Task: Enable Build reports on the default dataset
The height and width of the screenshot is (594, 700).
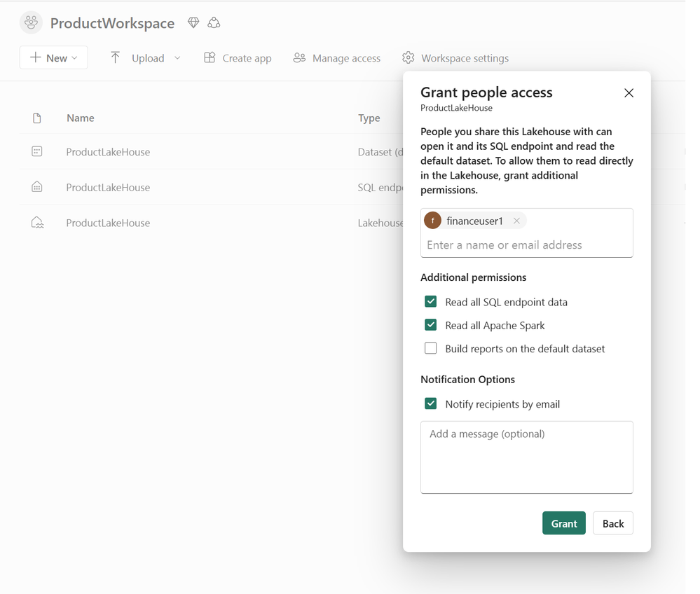Action: [431, 348]
